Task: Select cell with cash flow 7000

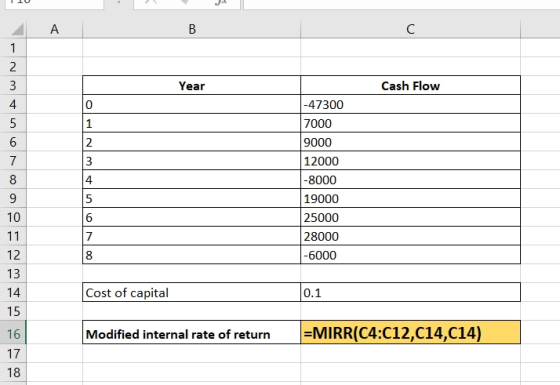Action: point(410,123)
